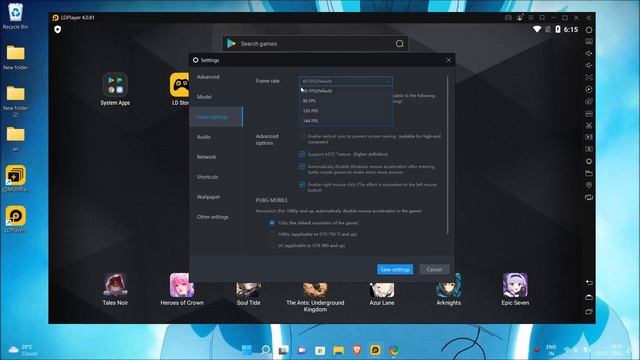
Task: Close the Settings dialog
Action: click(x=449, y=60)
